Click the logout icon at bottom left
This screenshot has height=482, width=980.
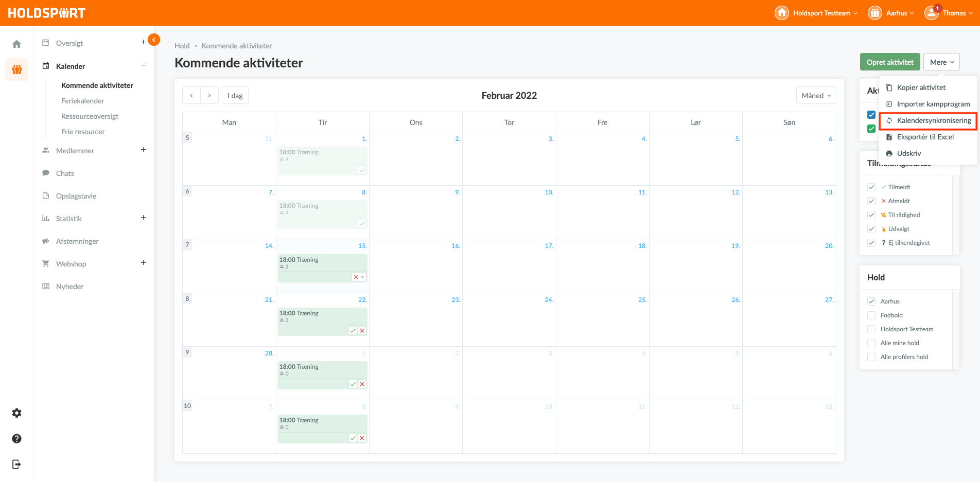pos(17,465)
